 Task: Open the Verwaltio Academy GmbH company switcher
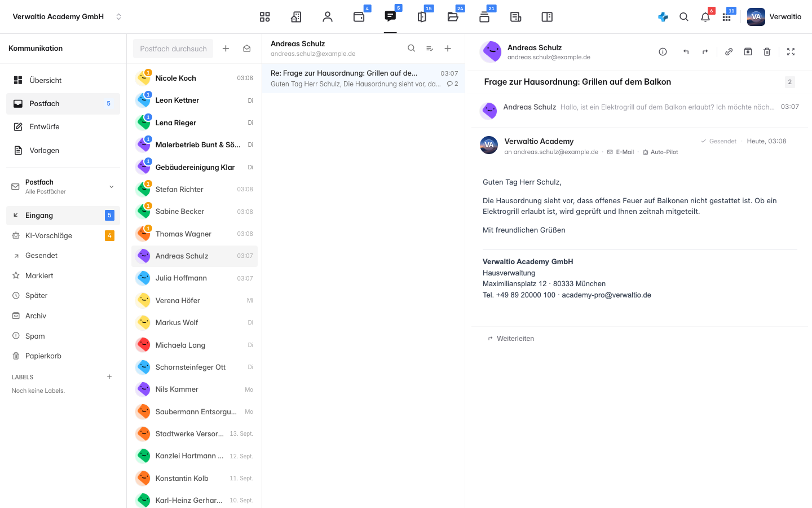(67, 17)
